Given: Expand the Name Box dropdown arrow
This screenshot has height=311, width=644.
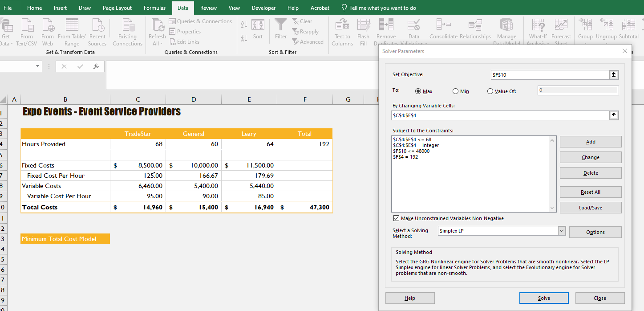Looking at the screenshot, I should pos(37,66).
